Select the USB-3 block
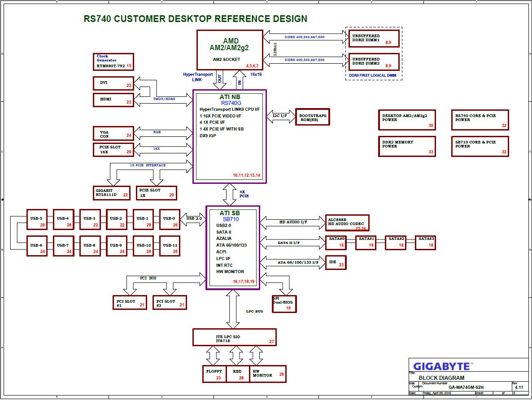 click(90, 220)
